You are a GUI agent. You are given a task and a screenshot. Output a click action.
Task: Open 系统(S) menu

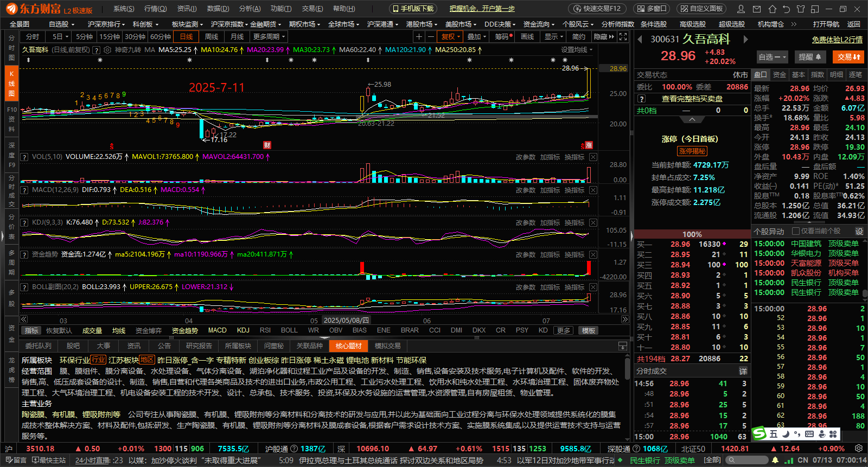coord(124,9)
